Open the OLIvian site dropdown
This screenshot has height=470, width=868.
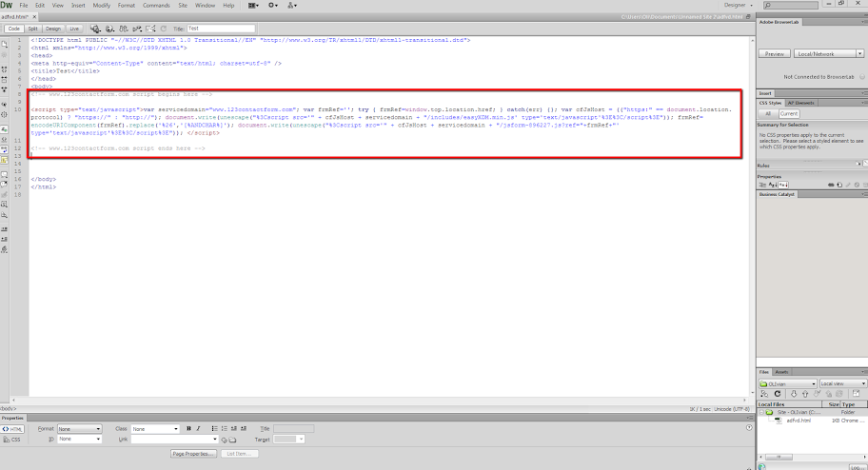788,383
